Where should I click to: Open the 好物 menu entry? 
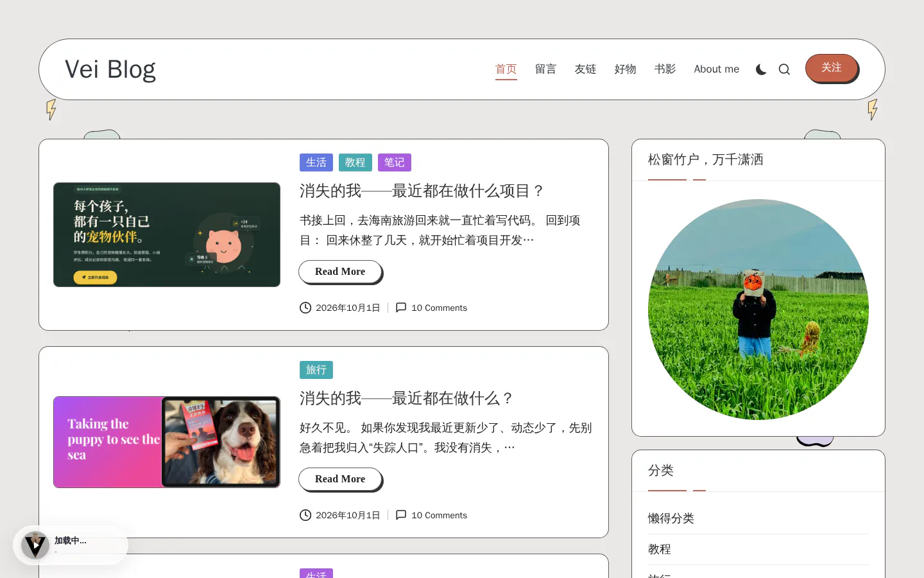tap(626, 69)
